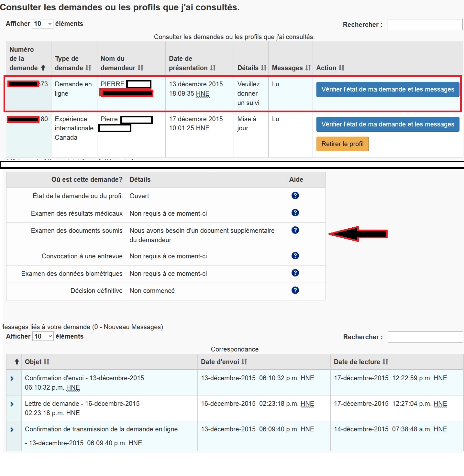Open help for Examen des résultats médicaux

(295, 213)
